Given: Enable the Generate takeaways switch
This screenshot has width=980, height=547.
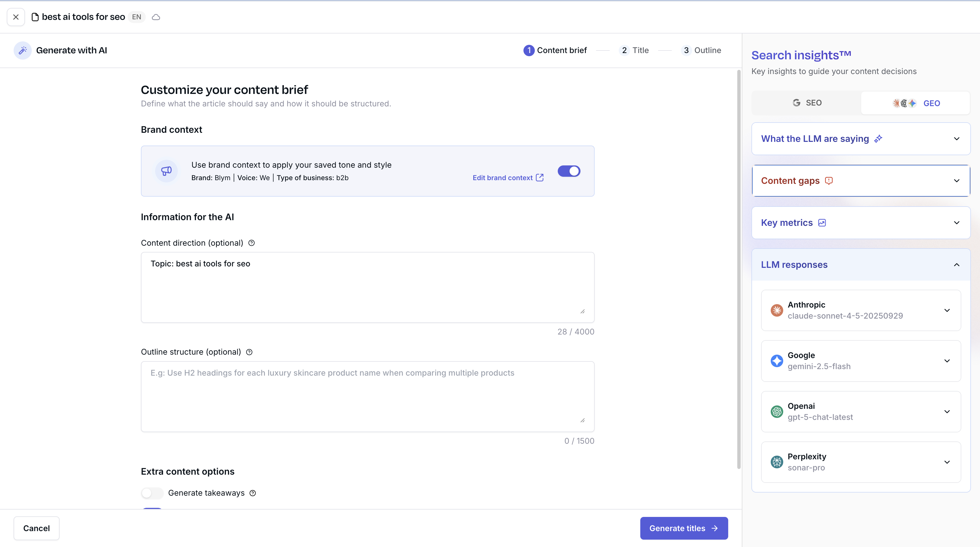Looking at the screenshot, I should tap(152, 493).
